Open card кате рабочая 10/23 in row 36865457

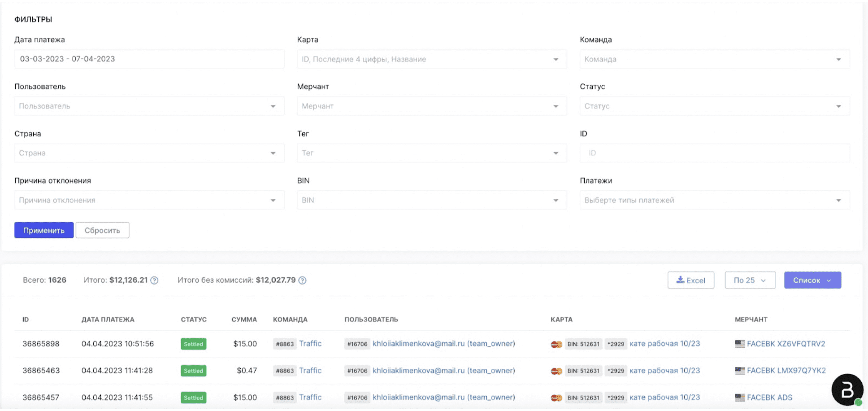(x=664, y=398)
